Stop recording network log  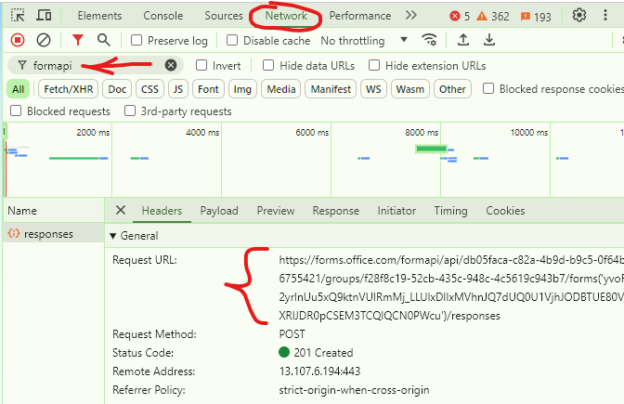pos(17,40)
